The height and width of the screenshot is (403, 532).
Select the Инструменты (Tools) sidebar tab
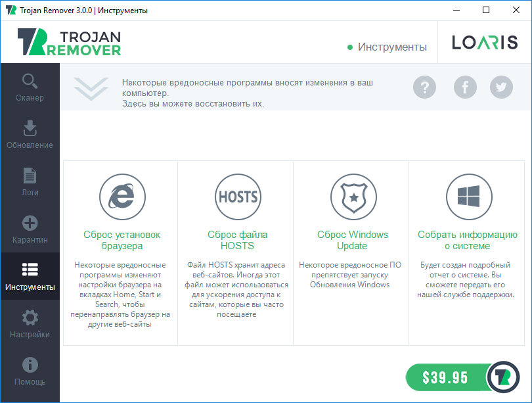click(30, 277)
